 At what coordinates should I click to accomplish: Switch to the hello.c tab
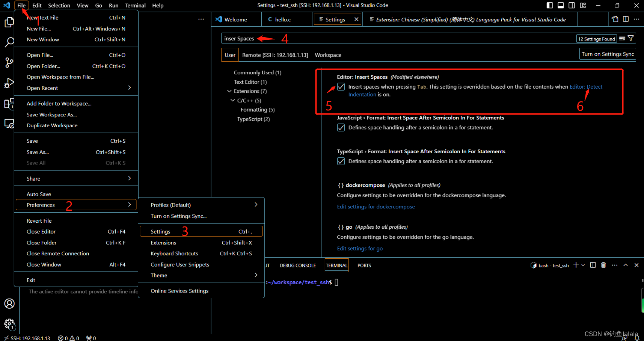[x=287, y=20]
